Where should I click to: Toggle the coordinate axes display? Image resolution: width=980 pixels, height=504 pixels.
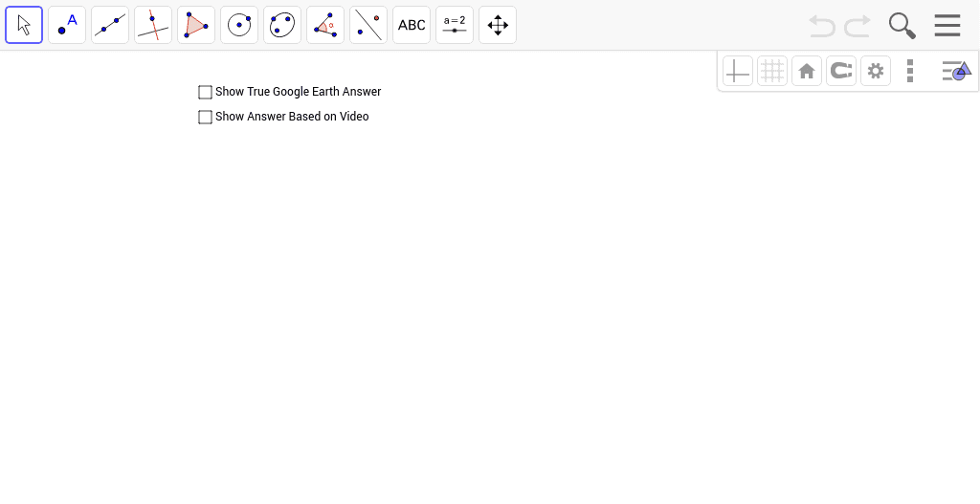click(738, 71)
